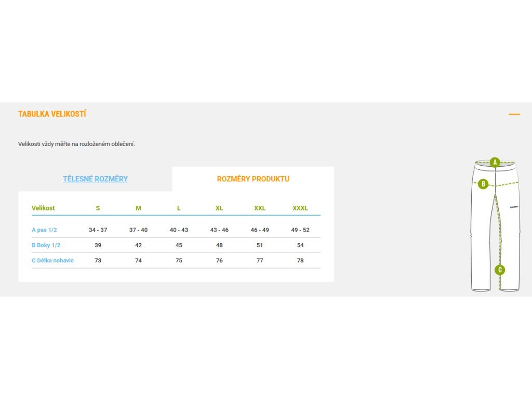
Task: Click waist value 46 - 49
Action: tap(260, 230)
